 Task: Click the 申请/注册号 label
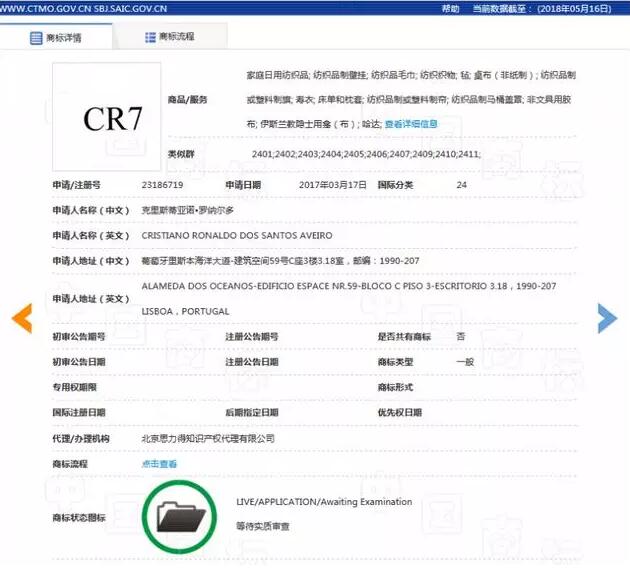(x=76, y=185)
